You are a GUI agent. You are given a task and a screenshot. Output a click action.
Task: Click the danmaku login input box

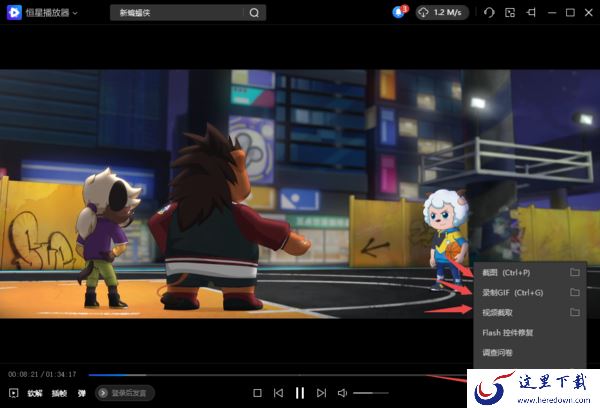pyautogui.click(x=125, y=393)
